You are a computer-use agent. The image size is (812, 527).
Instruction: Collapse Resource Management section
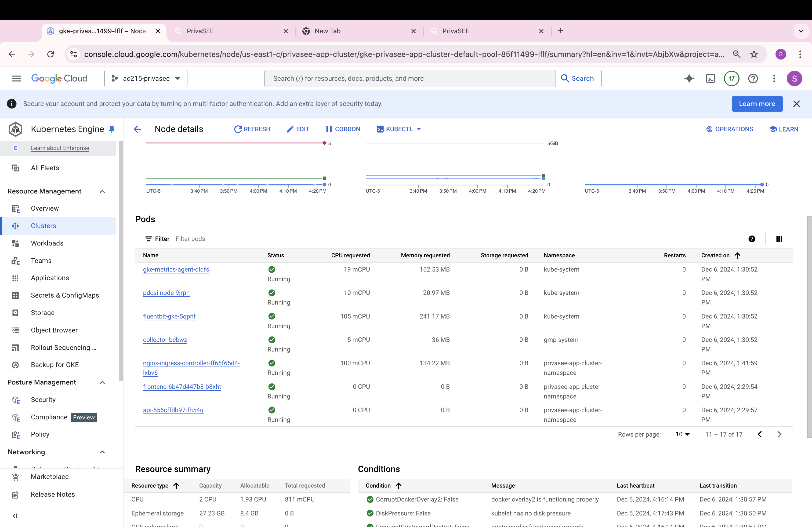click(102, 191)
